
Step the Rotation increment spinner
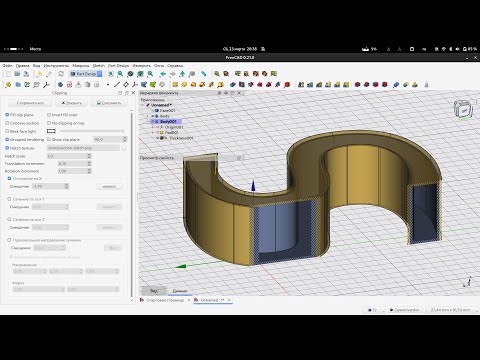click(x=89, y=171)
